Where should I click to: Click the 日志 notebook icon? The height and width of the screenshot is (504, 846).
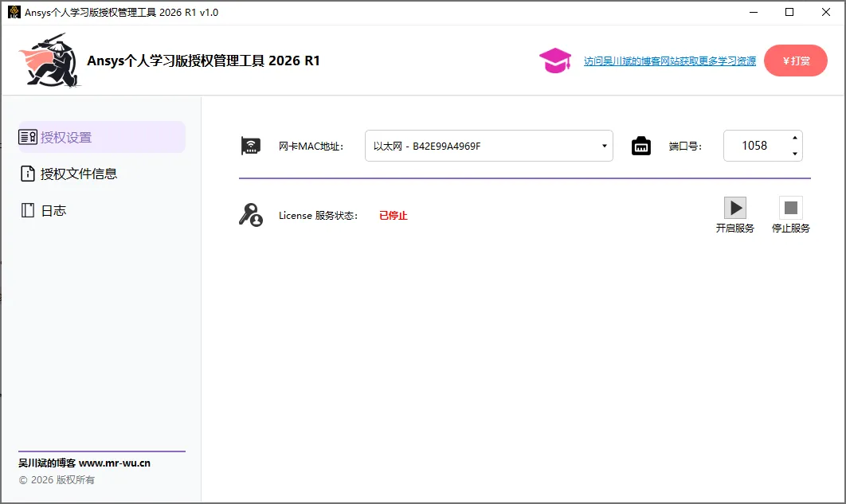coord(28,210)
